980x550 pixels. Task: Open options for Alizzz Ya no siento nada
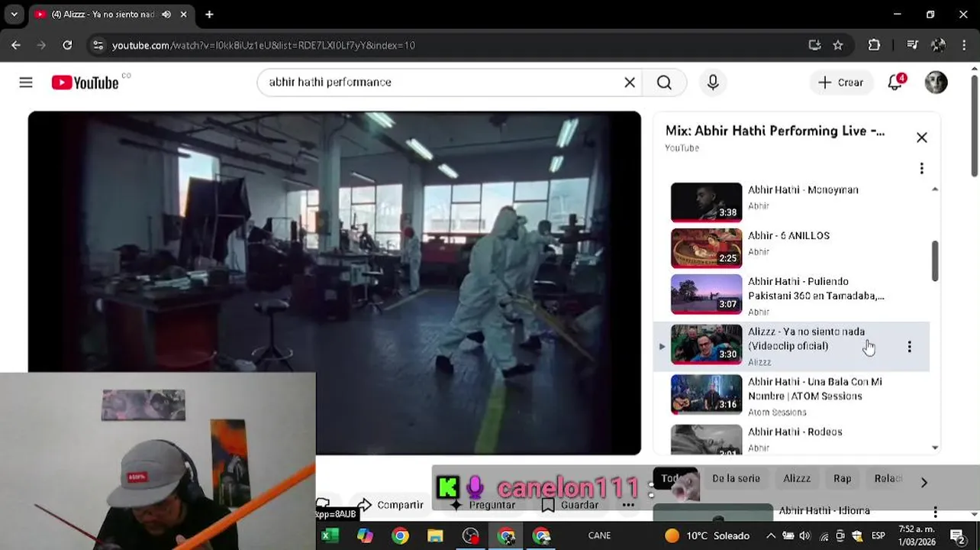[x=909, y=347]
